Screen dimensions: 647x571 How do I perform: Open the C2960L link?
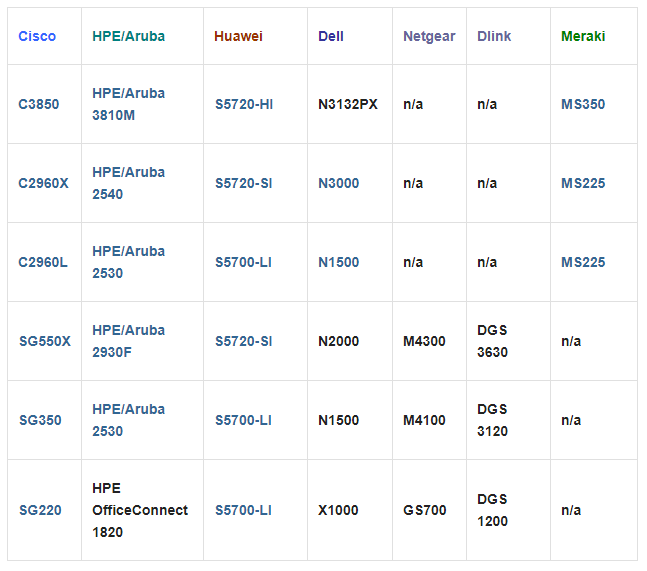(43, 262)
